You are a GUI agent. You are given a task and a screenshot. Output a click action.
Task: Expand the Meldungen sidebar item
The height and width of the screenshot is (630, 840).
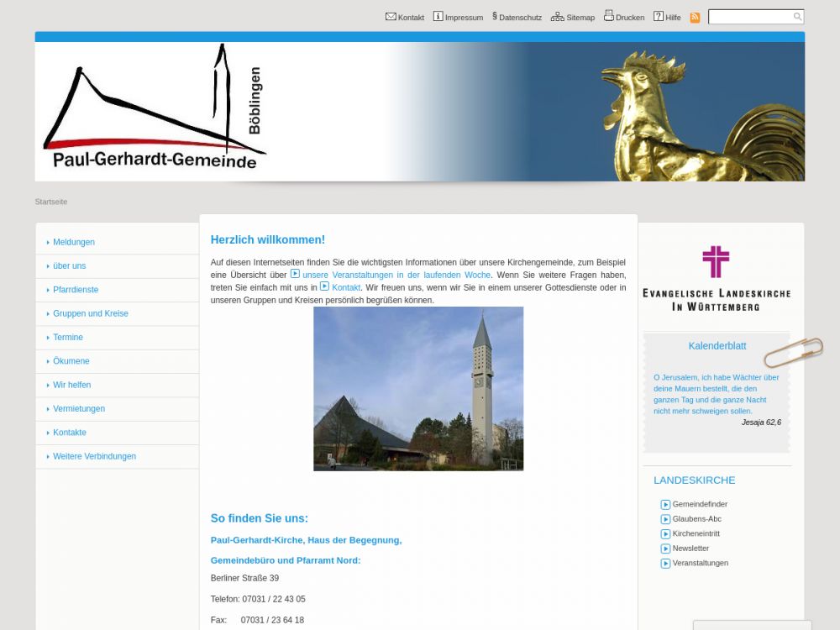[x=74, y=242]
